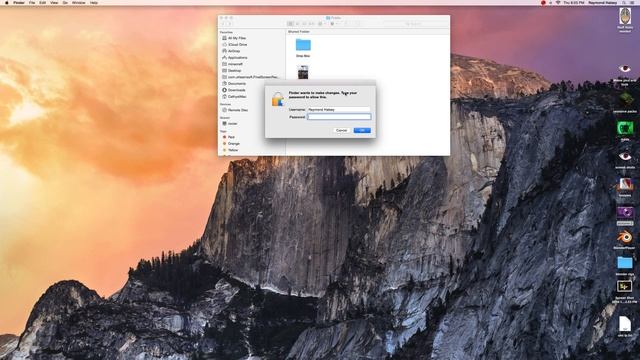
Task: Open Notification Center icon
Action: pyautogui.click(x=633, y=2)
